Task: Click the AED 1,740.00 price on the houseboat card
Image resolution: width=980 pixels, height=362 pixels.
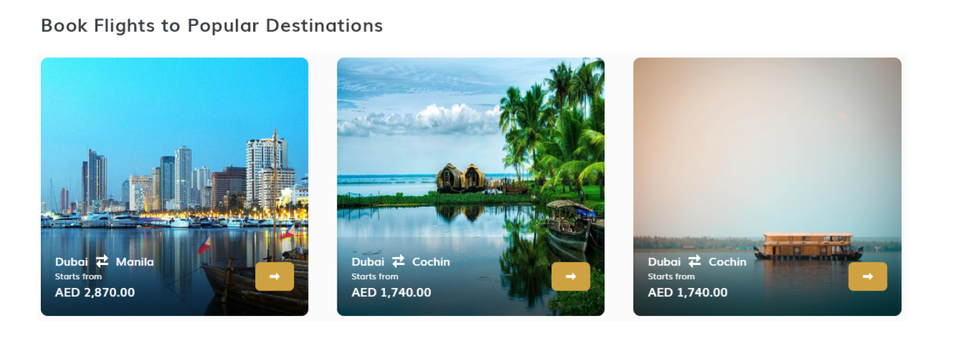Action: (x=688, y=292)
